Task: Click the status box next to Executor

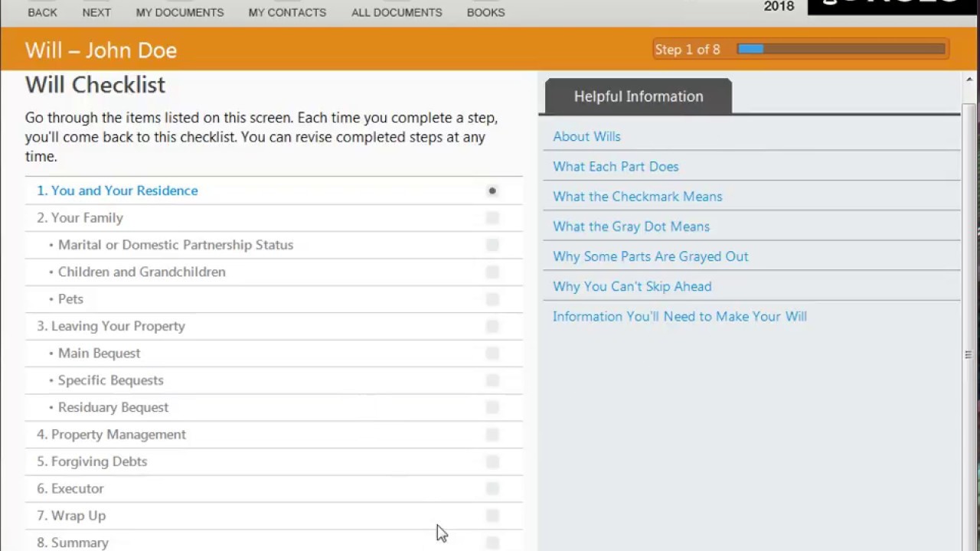Action: pyautogui.click(x=492, y=489)
